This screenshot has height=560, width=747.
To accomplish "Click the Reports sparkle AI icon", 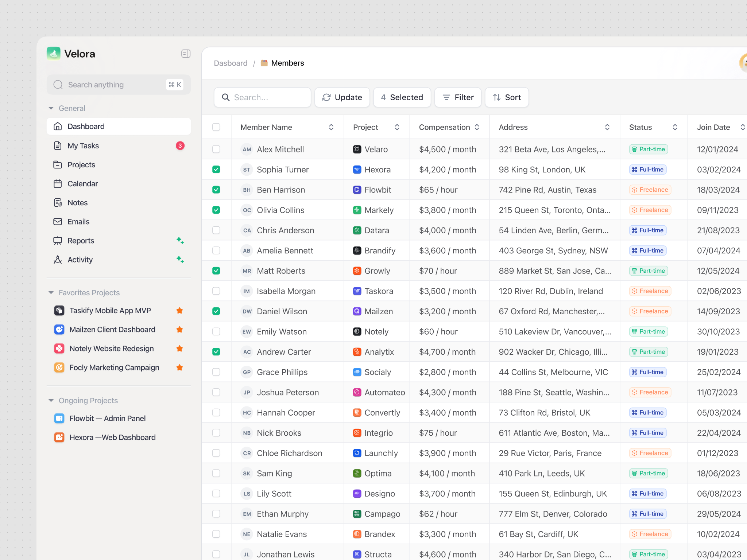I will [180, 240].
